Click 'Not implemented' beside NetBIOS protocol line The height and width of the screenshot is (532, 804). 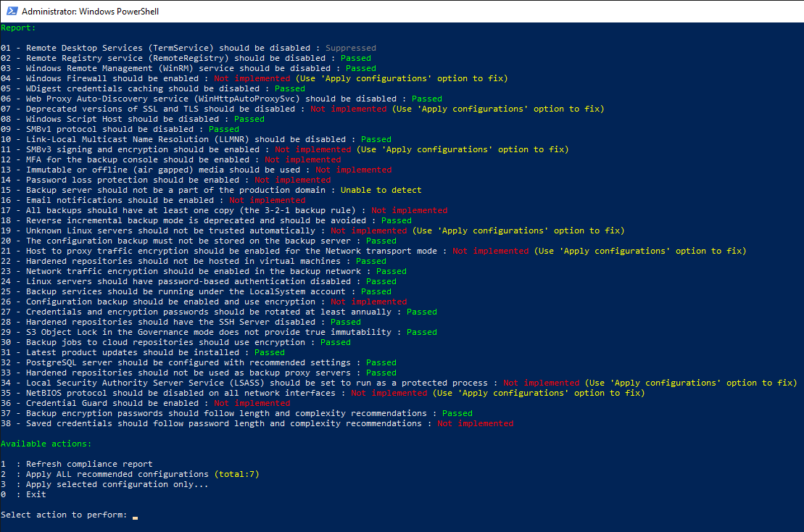pyautogui.click(x=389, y=393)
